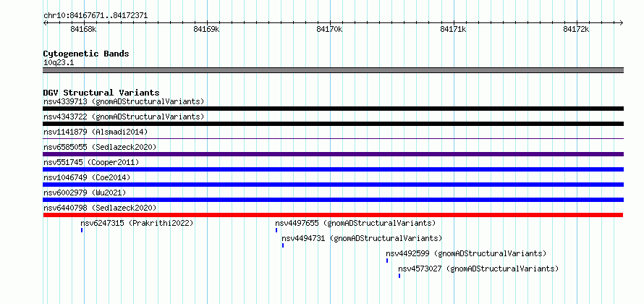The width and height of the screenshot is (644, 304).
Task: Open nsv4343722 gnomAD variant label
Action: click(x=124, y=117)
